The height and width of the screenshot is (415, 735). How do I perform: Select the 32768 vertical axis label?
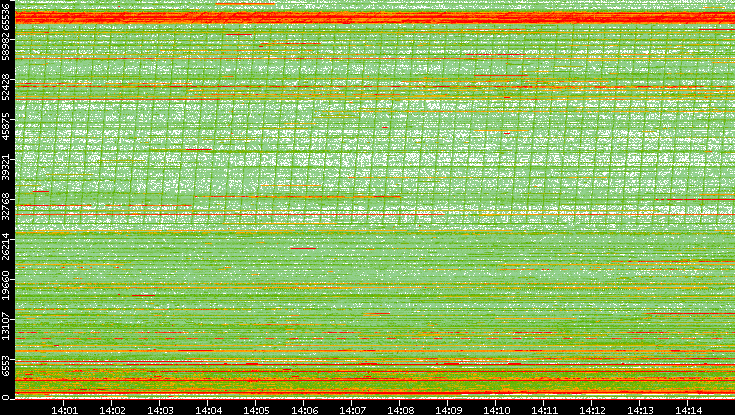pos(5,206)
